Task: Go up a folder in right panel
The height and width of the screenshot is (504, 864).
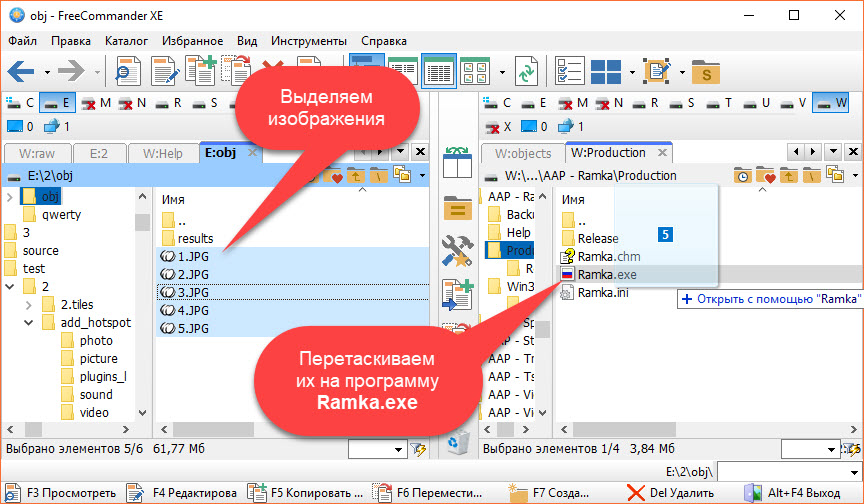Action: (x=789, y=176)
